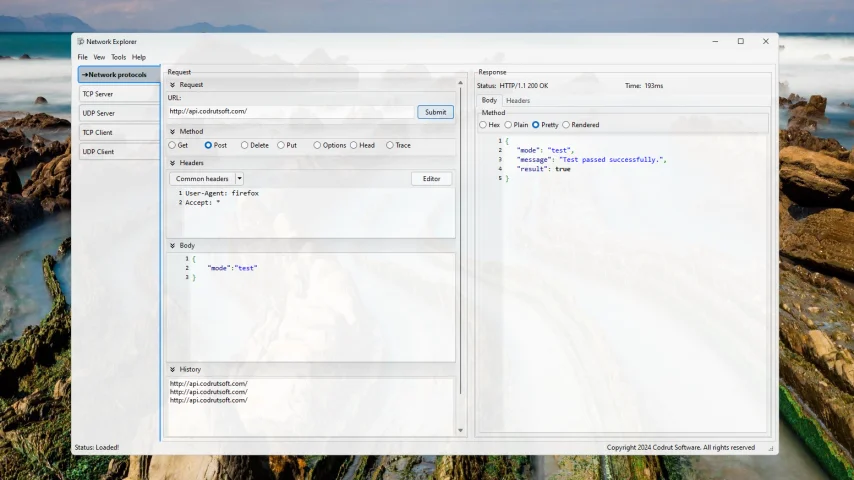Click the URL input field
The image size is (854, 480).
tap(290, 112)
